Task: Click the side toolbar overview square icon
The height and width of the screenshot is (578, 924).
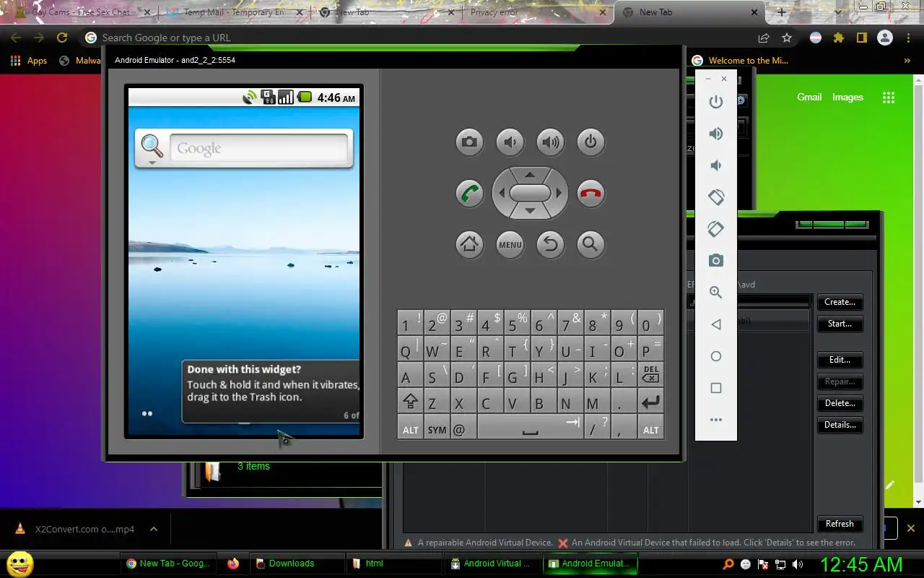Action: [716, 388]
